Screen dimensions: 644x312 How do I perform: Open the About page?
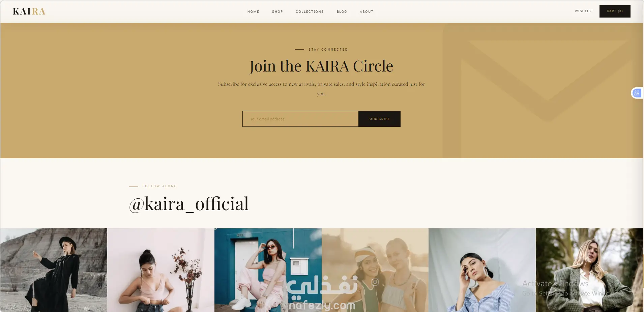coord(367,12)
